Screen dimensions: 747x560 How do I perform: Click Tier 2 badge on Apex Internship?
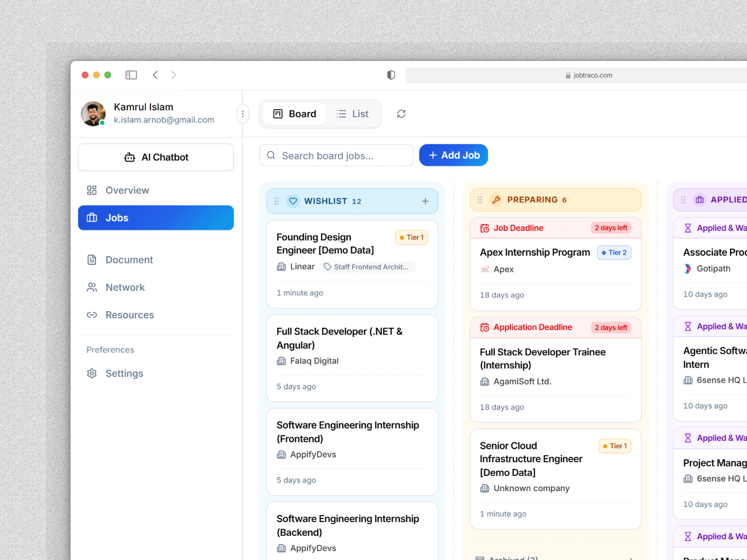click(614, 252)
